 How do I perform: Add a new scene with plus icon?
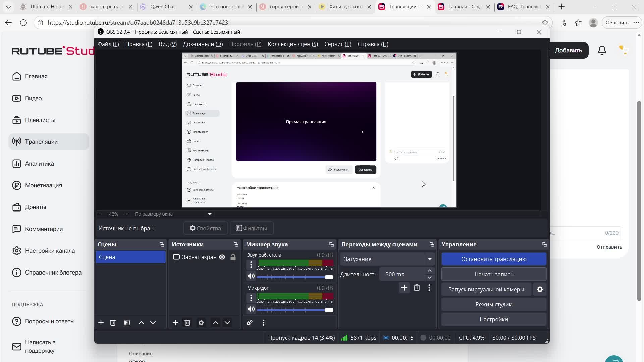[101, 323]
